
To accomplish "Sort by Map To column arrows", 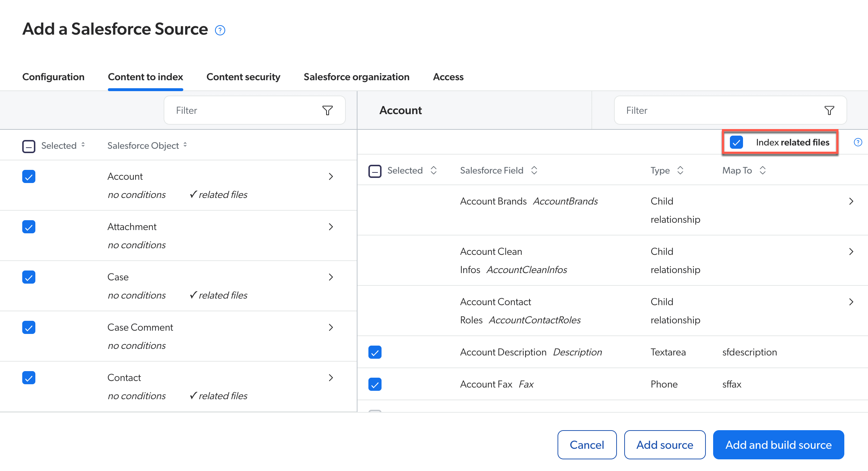I will 763,170.
